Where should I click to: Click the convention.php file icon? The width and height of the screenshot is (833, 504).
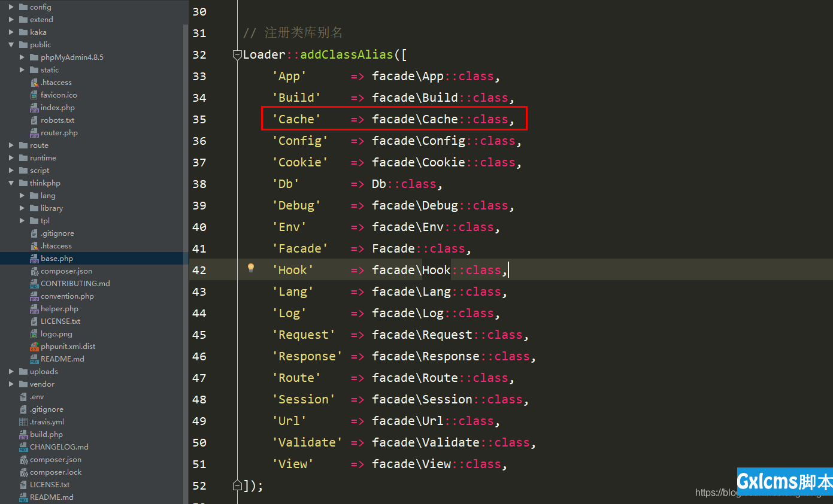(34, 296)
